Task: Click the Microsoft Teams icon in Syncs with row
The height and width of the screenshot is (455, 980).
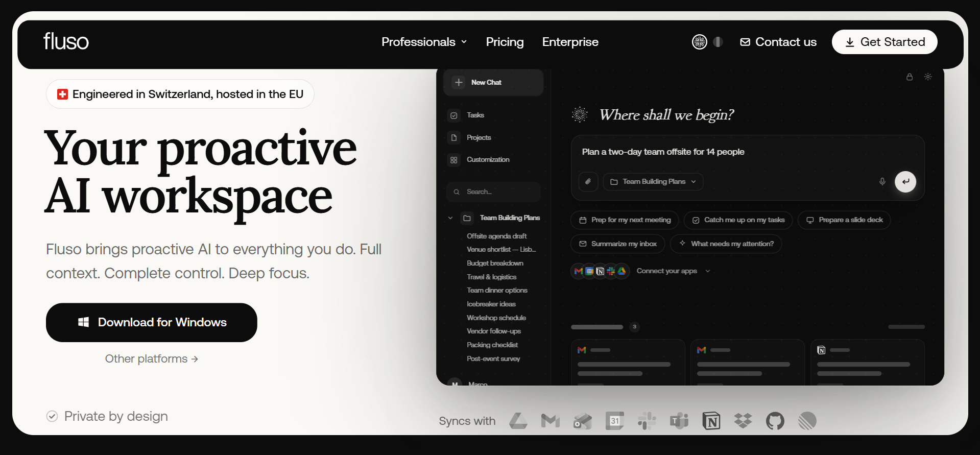Action: click(x=679, y=421)
